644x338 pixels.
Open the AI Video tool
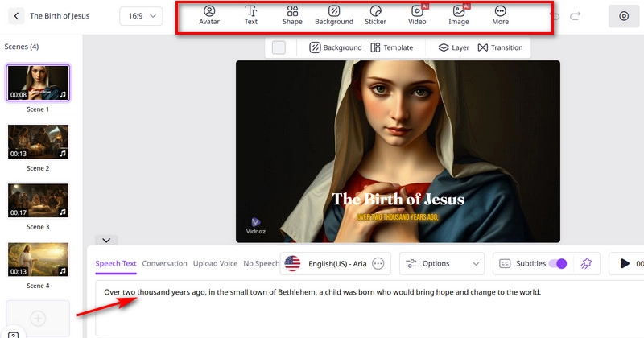(x=417, y=15)
